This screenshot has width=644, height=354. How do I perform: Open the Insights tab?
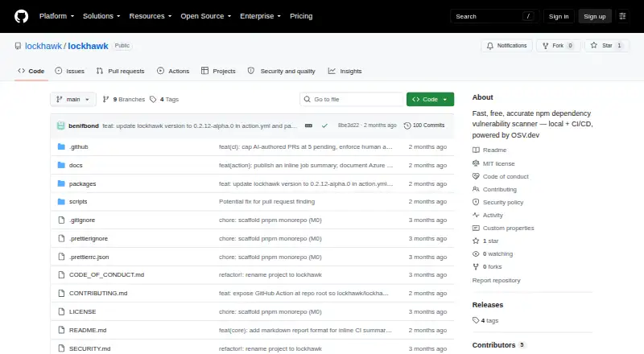pos(345,71)
